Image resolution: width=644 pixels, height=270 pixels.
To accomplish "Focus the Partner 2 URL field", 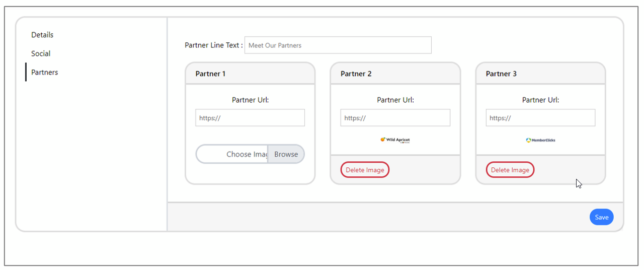I will 395,118.
